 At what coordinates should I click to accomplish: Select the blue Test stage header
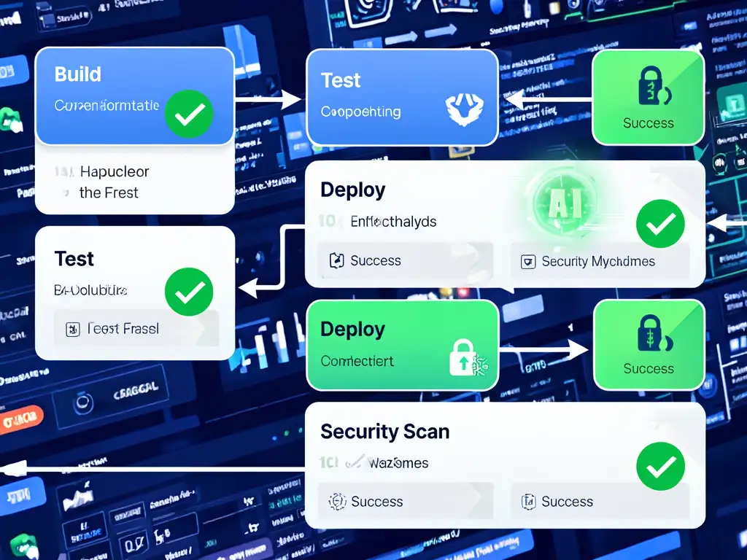coord(341,80)
